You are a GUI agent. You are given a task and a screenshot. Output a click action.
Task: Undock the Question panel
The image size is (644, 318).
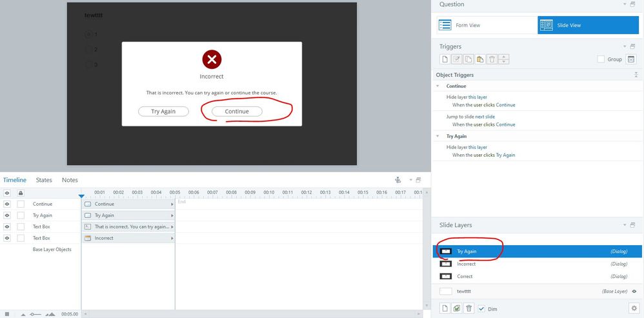click(633, 4)
